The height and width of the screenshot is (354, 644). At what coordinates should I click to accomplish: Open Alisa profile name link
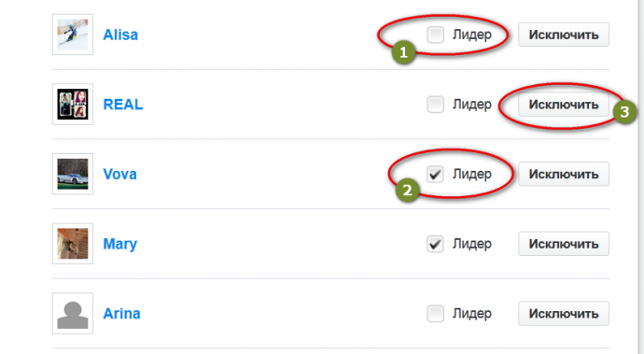(120, 35)
